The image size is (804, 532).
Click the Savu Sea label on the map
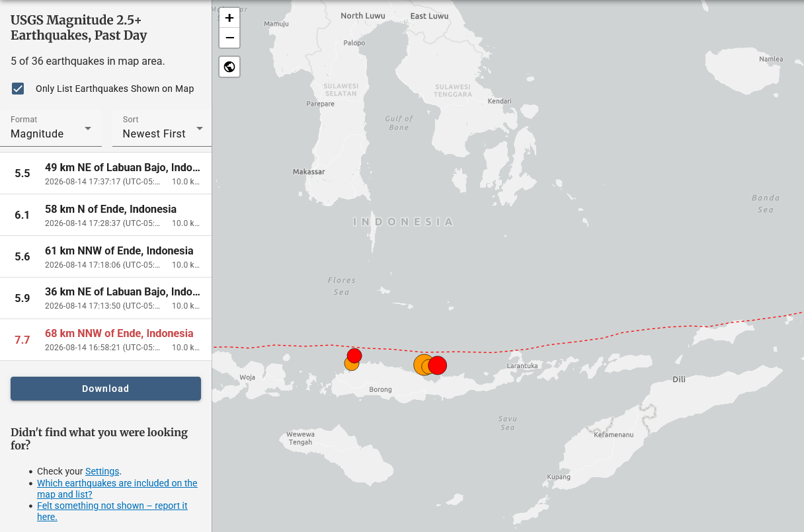(x=508, y=423)
